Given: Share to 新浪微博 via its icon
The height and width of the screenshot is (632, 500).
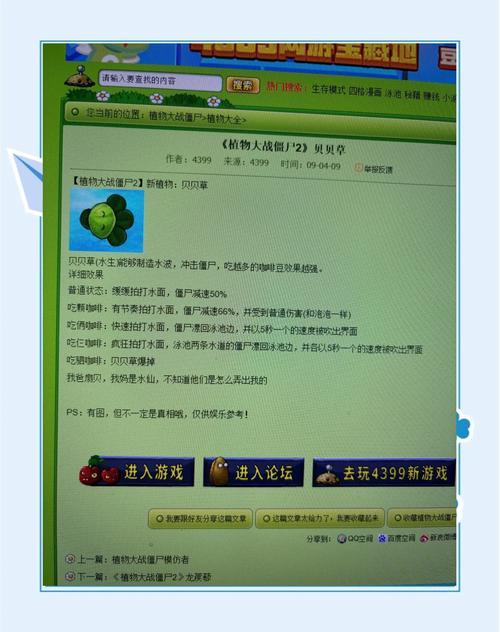Looking at the screenshot, I should (x=424, y=538).
